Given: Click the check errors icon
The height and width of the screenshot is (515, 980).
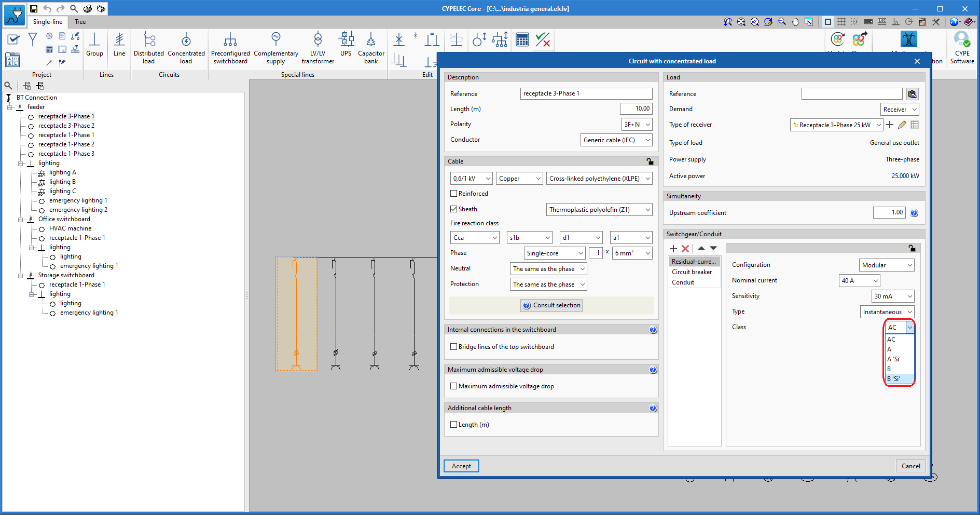Looking at the screenshot, I should point(543,39).
